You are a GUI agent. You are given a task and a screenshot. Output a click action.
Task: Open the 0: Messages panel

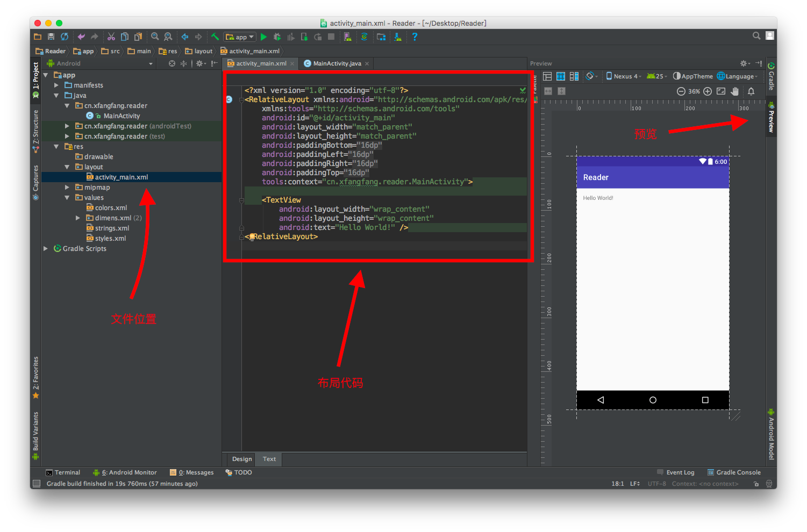click(192, 472)
